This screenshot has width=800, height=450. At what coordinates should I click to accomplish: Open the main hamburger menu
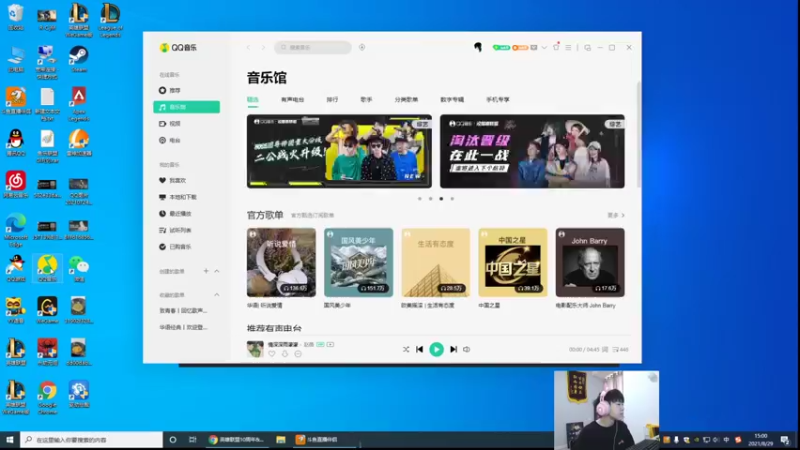point(568,47)
